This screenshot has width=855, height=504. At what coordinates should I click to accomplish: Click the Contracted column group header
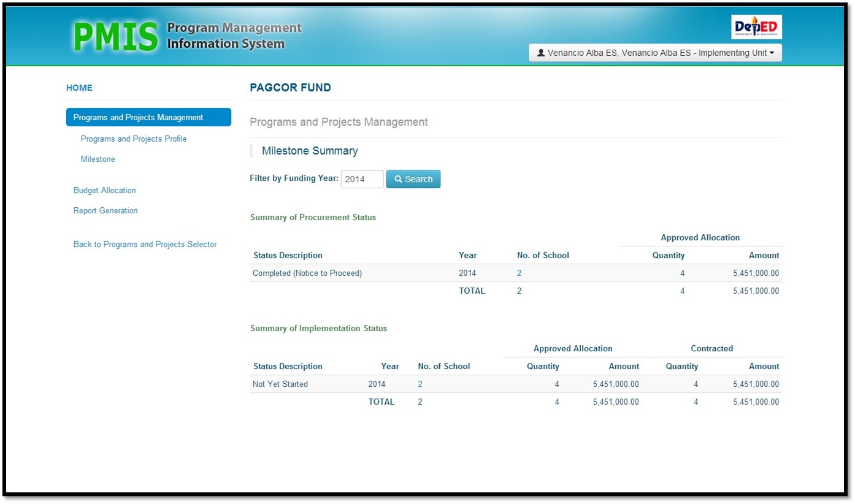711,348
